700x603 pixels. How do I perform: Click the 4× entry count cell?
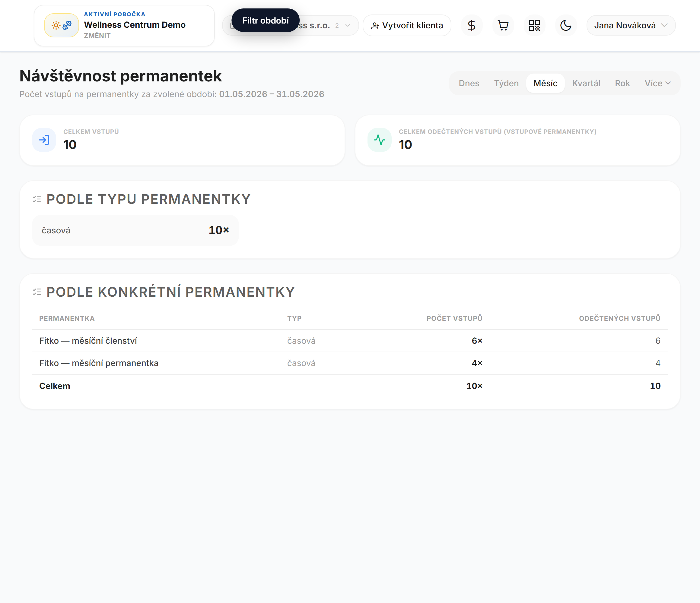point(477,363)
